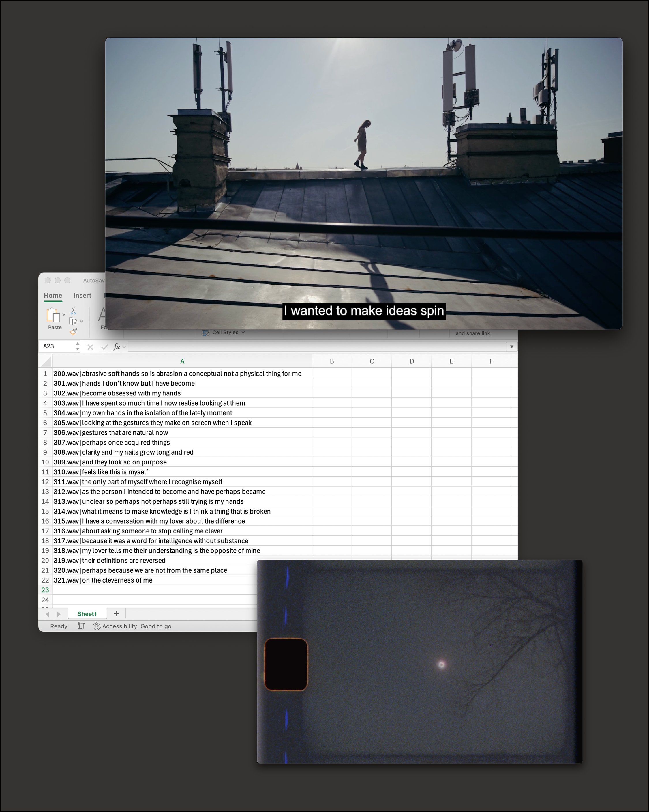Open the Copy options dropdown arrow
This screenshot has width=649, height=812.
[82, 322]
